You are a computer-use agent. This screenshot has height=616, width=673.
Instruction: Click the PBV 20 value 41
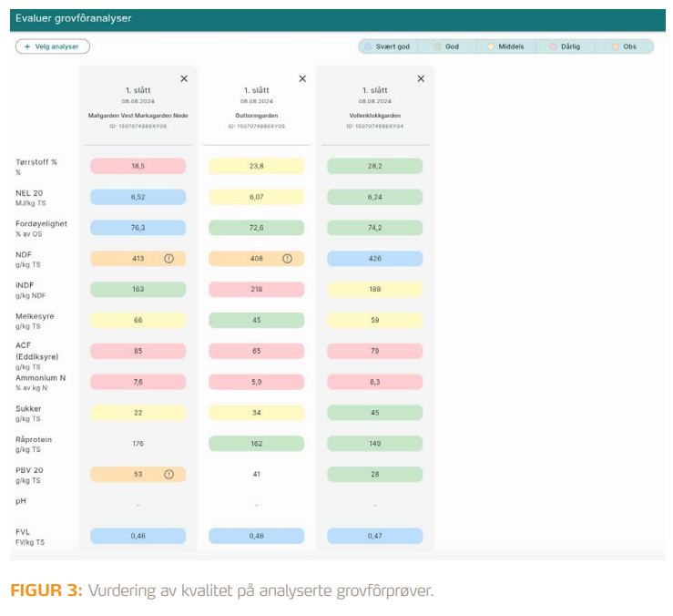pos(257,474)
